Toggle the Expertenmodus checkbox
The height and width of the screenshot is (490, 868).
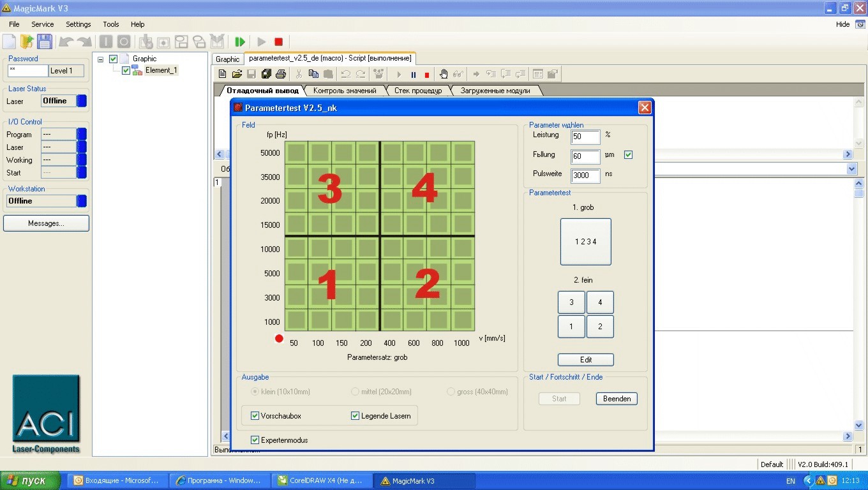point(255,440)
